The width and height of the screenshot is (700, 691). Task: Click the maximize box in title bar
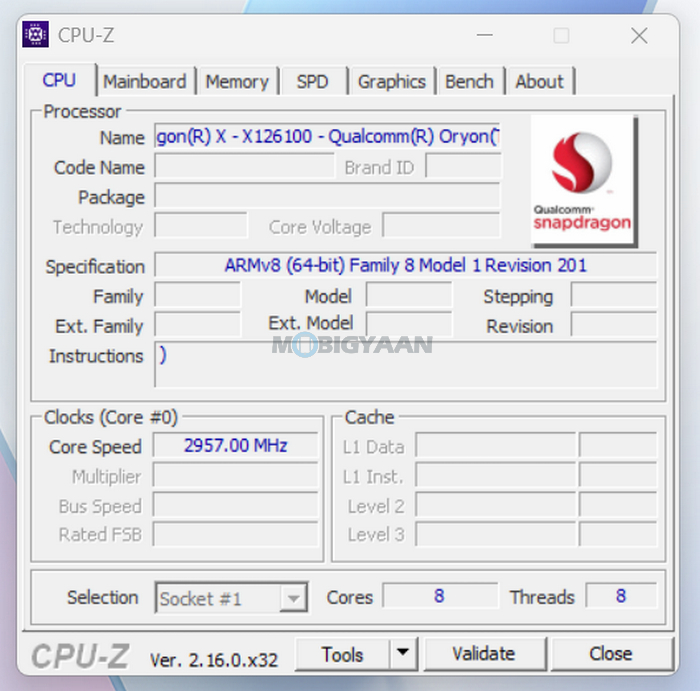[561, 35]
